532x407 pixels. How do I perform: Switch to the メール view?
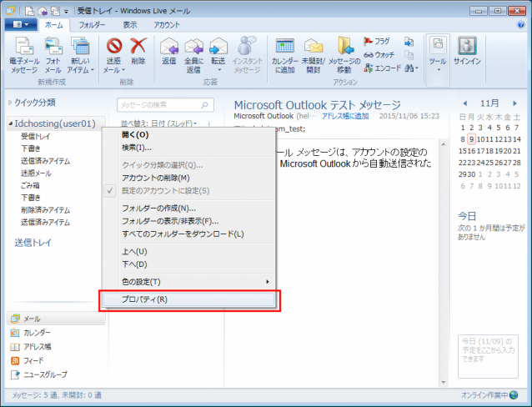[x=56, y=319]
